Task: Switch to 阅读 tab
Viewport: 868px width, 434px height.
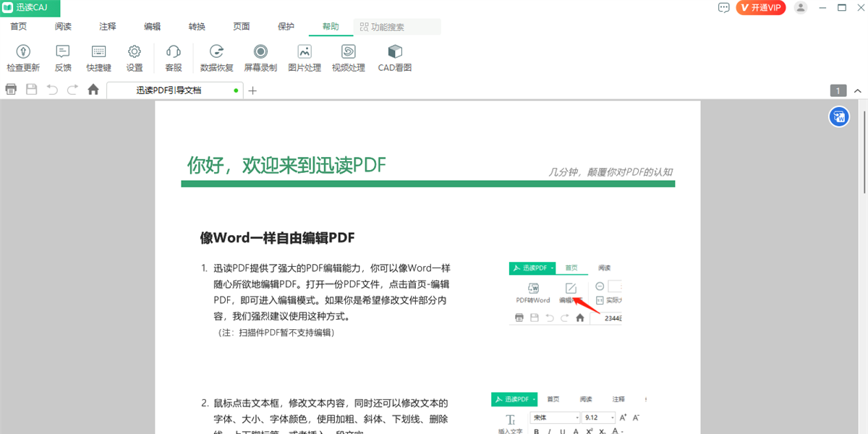Action: click(63, 27)
